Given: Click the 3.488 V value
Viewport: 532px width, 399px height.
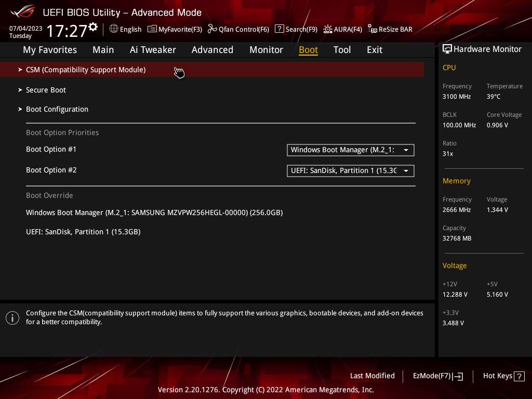Looking at the screenshot, I should pyautogui.click(x=453, y=323).
